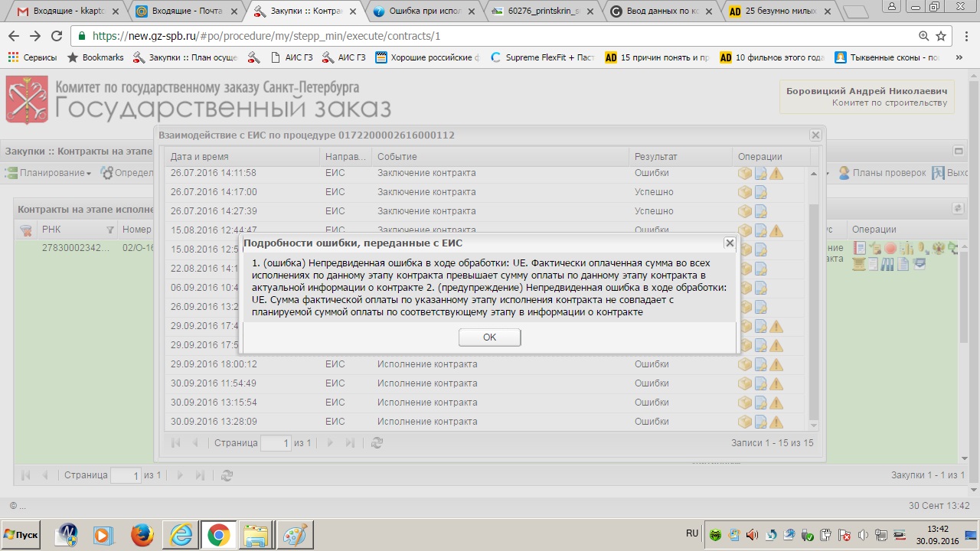
Task: Open Internet Explorer from taskbar
Action: (181, 535)
